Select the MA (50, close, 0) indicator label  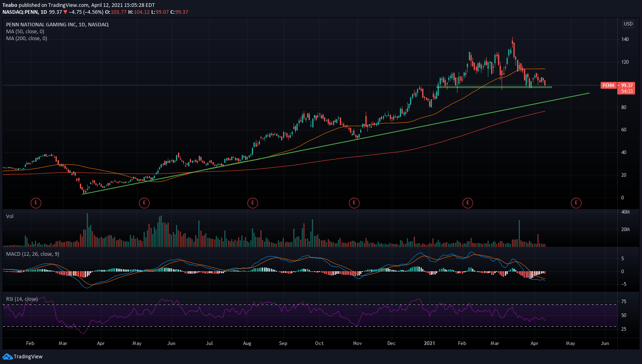tap(25, 32)
